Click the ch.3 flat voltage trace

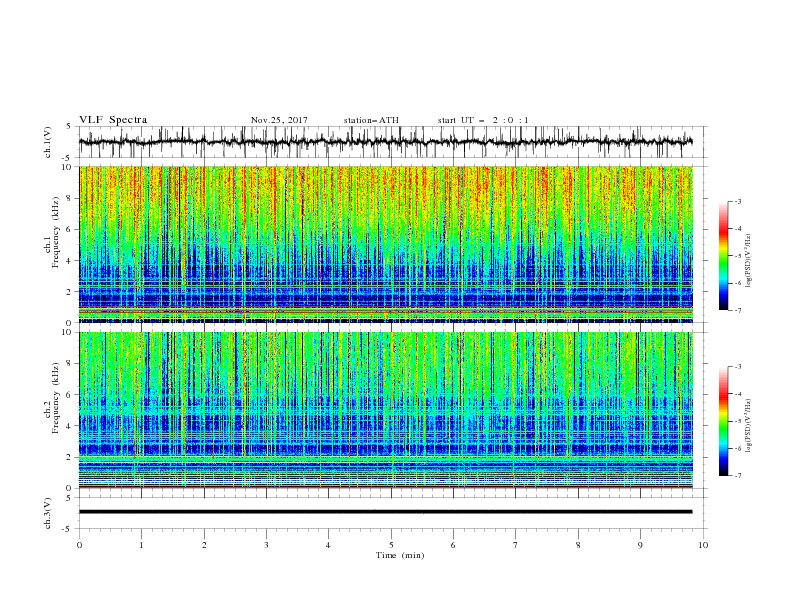coord(385,512)
